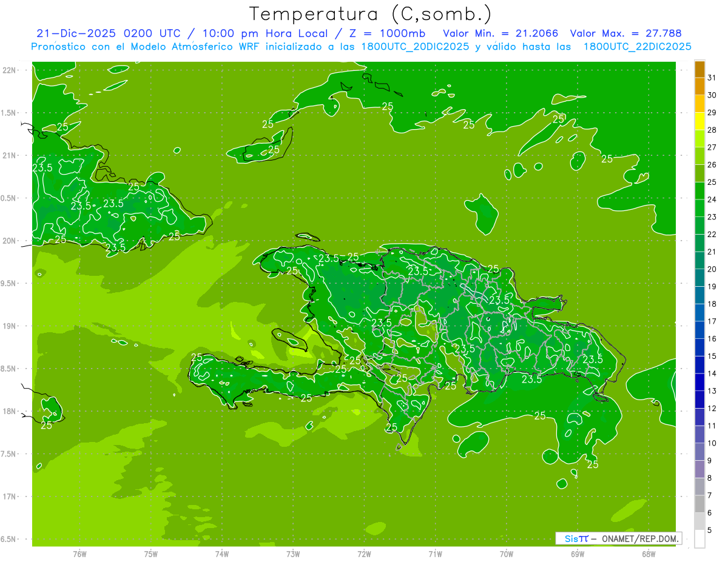
Task: Click the '22N' latitude axis label
Action: (x=9, y=70)
